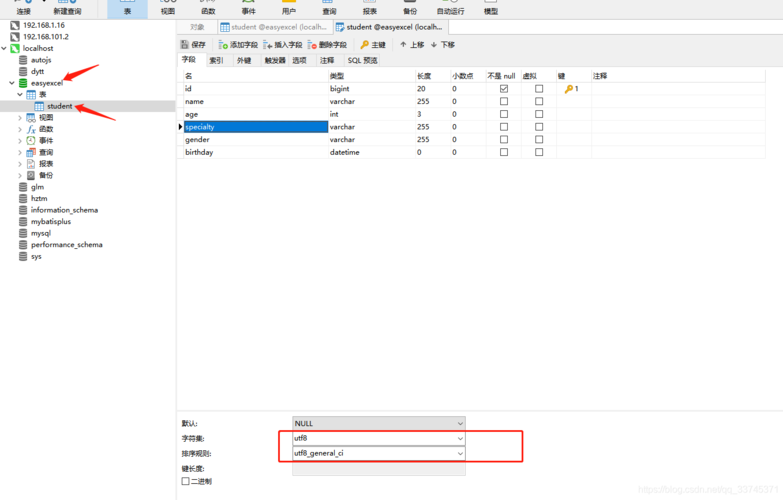Click the 事件 clock icon in tree
The height and width of the screenshot is (500, 783).
click(x=31, y=140)
